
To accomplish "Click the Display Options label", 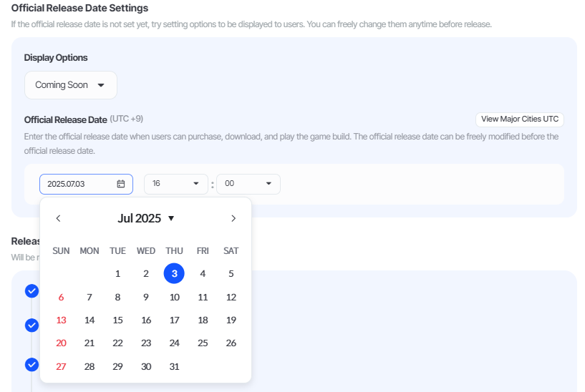I will click(56, 58).
